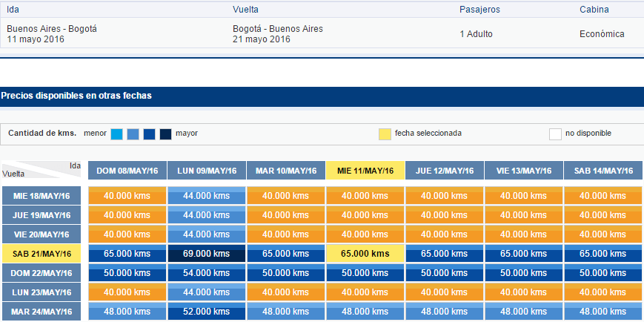Screen dimensions: 644x322
Task: Pick 52.000 kms cell in MAR 24/MAY row
Action: [207, 312]
